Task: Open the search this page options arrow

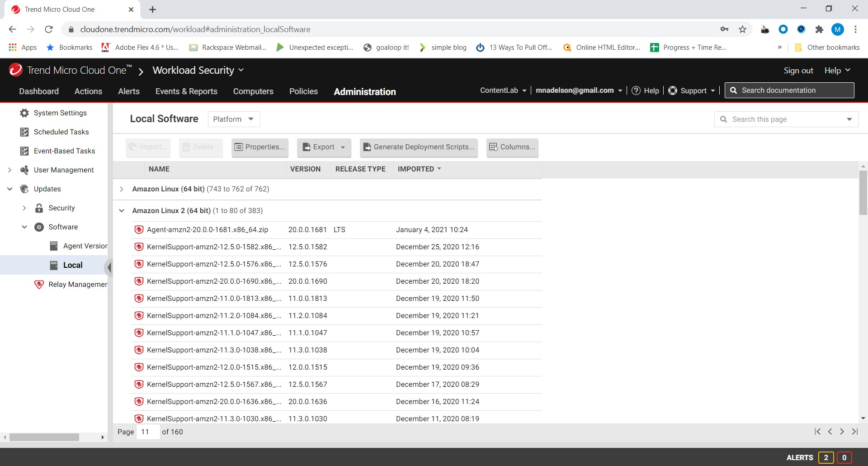Action: (x=849, y=119)
